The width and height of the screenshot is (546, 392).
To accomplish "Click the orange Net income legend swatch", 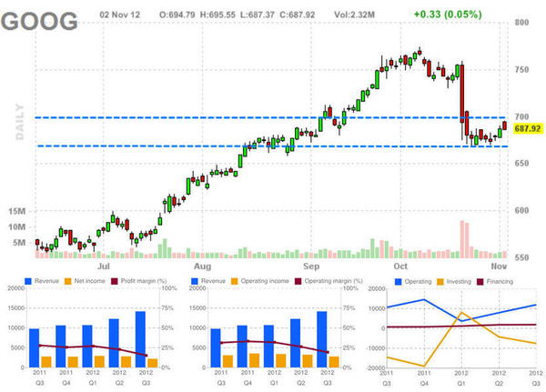I will (x=68, y=281).
